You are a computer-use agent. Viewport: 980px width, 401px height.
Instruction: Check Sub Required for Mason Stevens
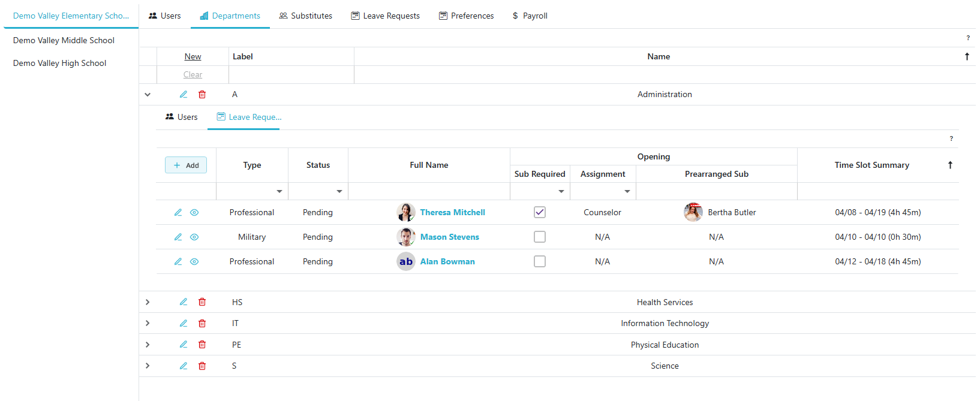540,237
